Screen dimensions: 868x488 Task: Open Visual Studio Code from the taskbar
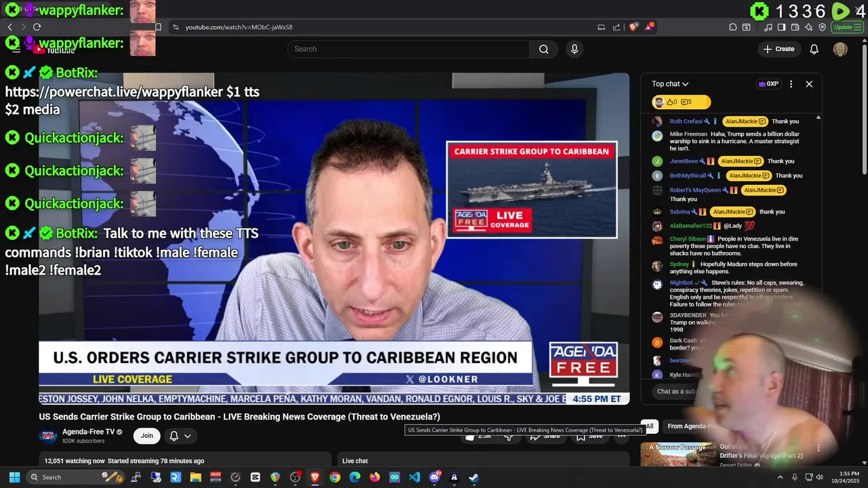click(x=414, y=477)
